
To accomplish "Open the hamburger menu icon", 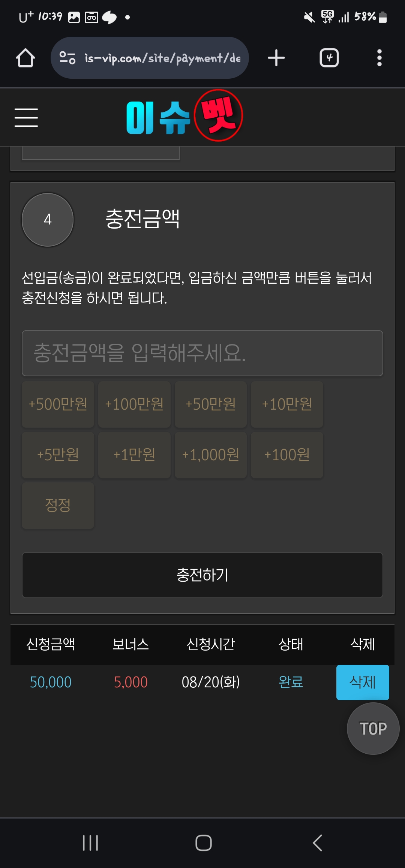I will [x=26, y=118].
